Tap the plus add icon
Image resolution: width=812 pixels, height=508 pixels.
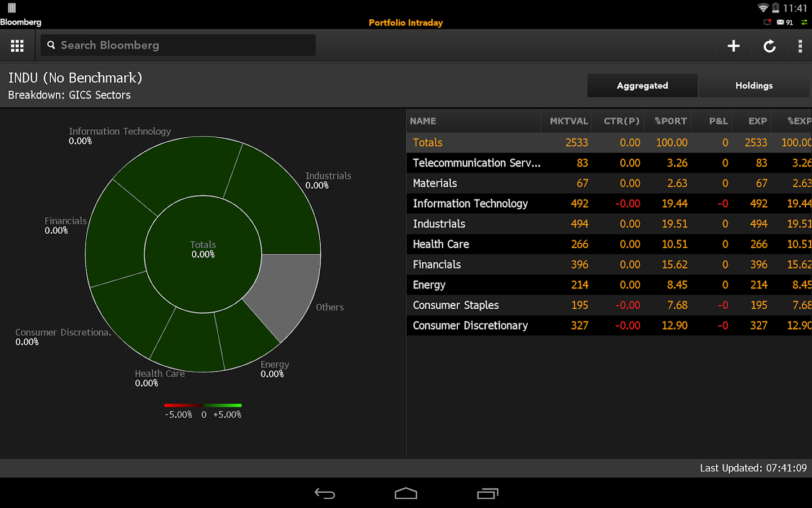click(x=734, y=46)
